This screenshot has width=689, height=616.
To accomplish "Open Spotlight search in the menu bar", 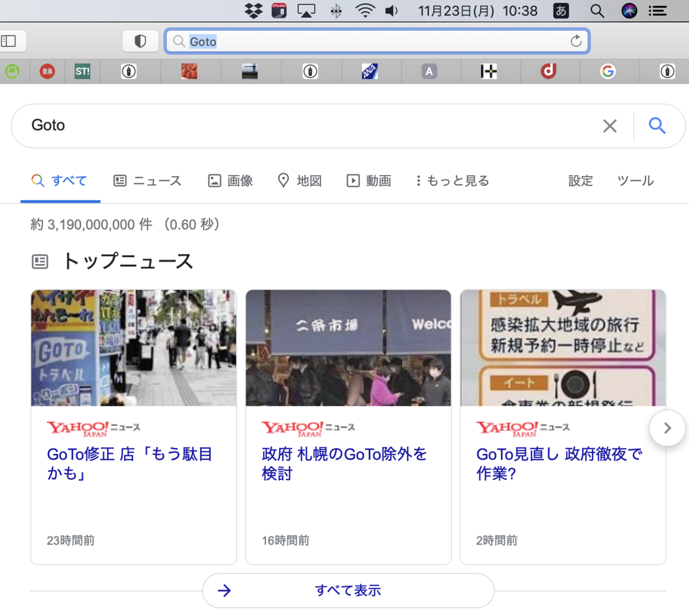I will pyautogui.click(x=597, y=10).
